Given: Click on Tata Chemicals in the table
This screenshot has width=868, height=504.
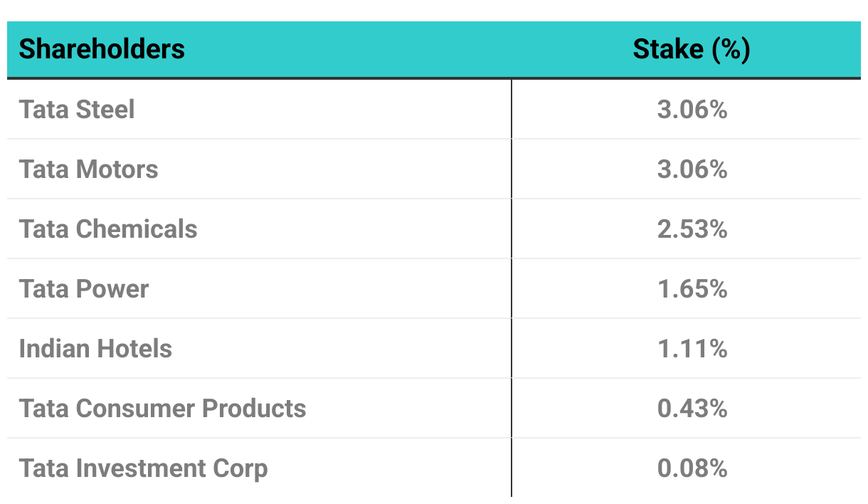Looking at the screenshot, I should (108, 229).
